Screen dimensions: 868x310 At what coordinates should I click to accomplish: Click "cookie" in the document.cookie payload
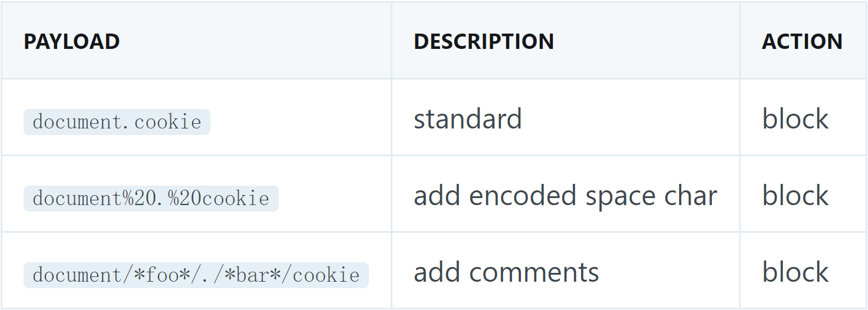168,122
